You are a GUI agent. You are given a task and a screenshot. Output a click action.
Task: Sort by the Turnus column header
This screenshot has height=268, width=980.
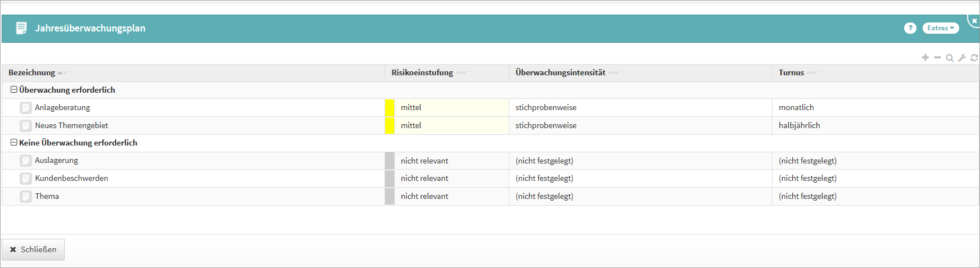coord(791,72)
